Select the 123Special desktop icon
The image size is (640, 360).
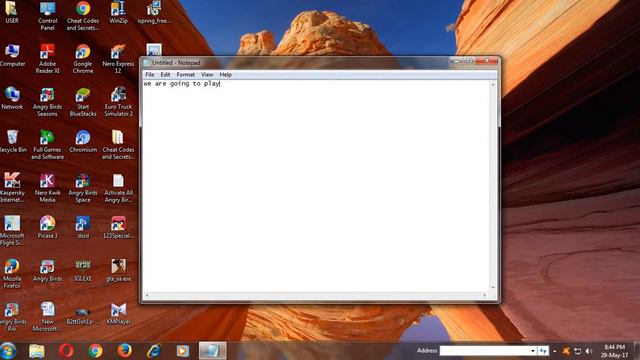point(118,227)
